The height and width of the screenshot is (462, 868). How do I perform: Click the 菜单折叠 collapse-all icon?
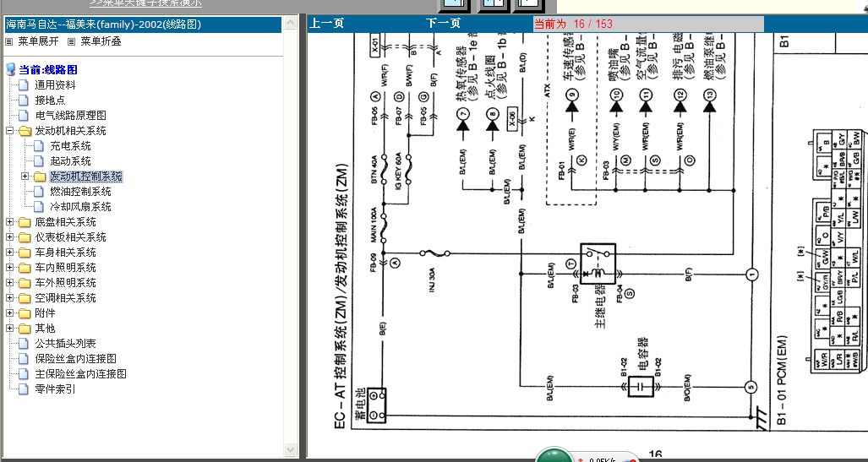(x=71, y=41)
